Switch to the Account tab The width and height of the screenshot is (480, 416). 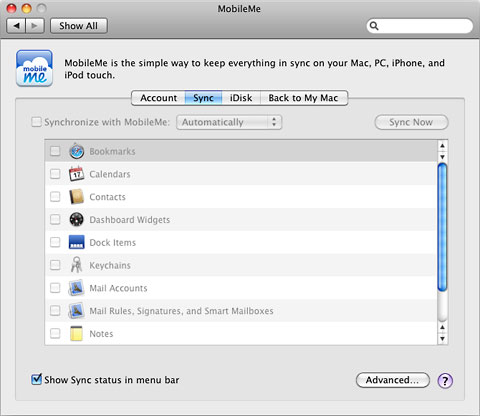click(158, 98)
